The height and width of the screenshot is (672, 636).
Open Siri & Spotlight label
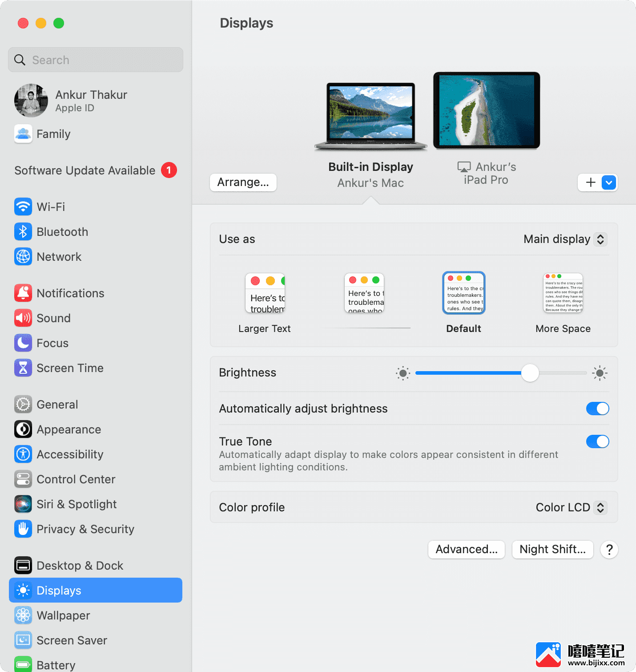click(x=77, y=504)
